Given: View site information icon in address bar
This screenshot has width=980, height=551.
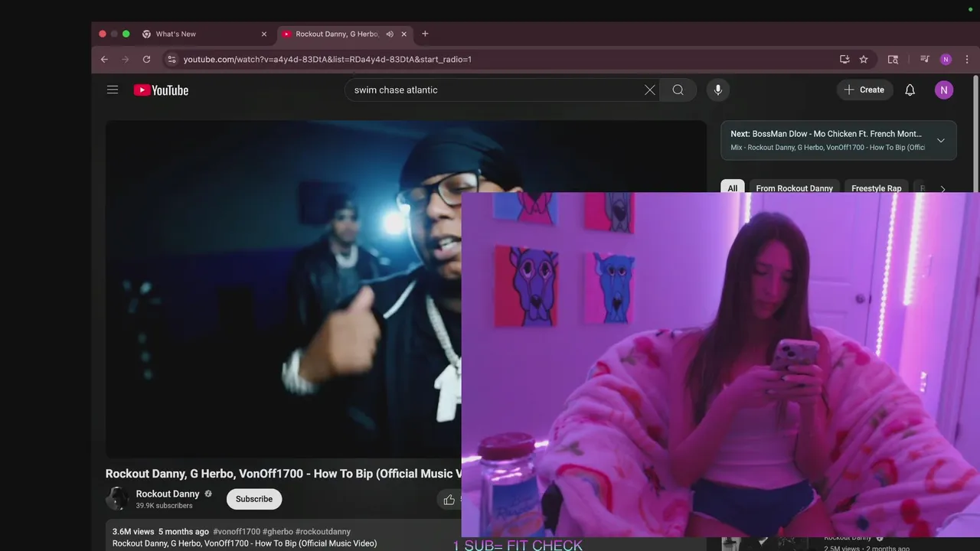Looking at the screenshot, I should (x=171, y=59).
